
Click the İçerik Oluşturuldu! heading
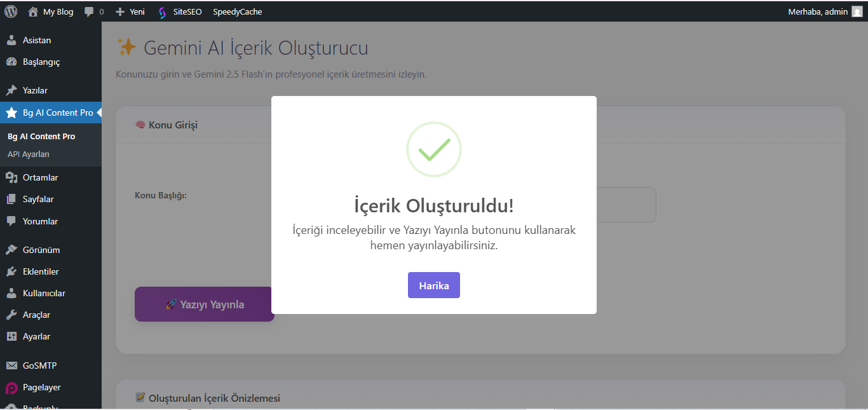click(x=434, y=205)
